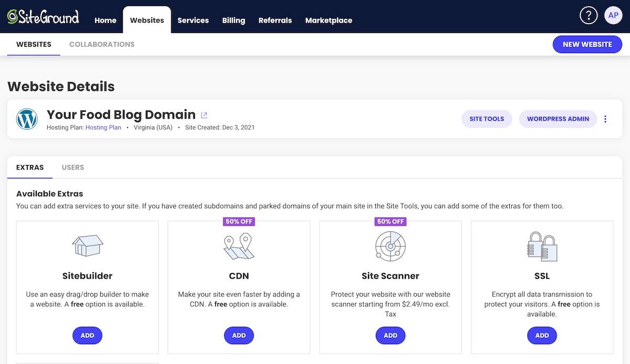Select the SSL padlock icon

click(x=541, y=245)
